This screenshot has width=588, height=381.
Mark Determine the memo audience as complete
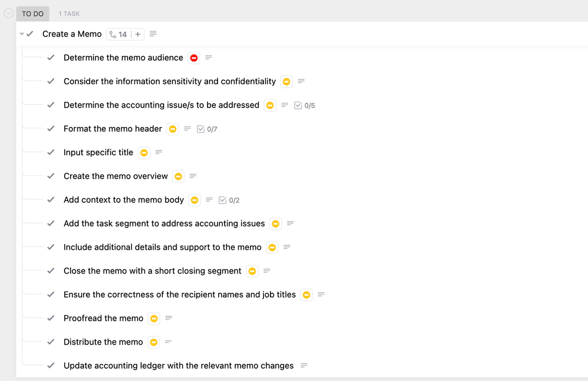[51, 58]
